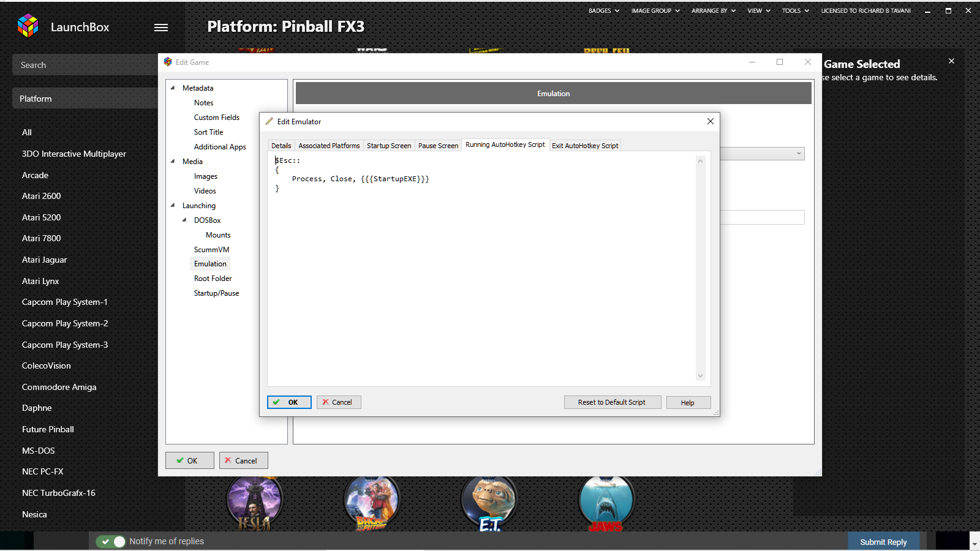
Task: Select Atari Jaguar platform
Action: click(x=44, y=260)
